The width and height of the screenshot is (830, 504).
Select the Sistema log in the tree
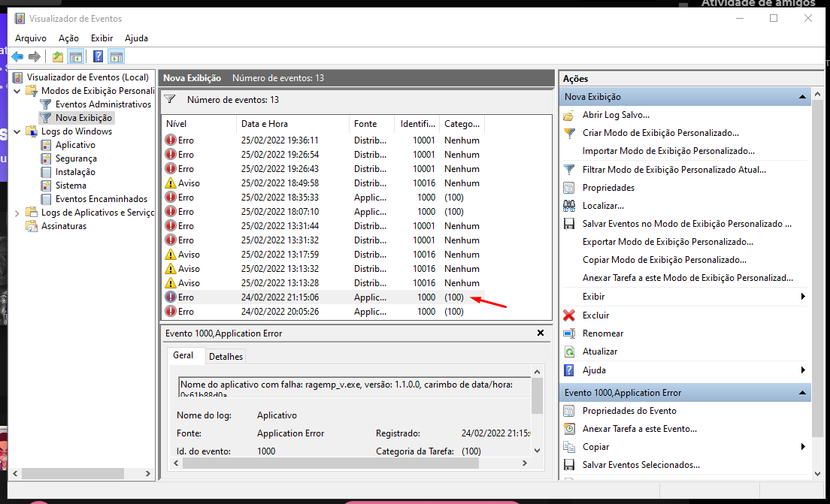71,186
